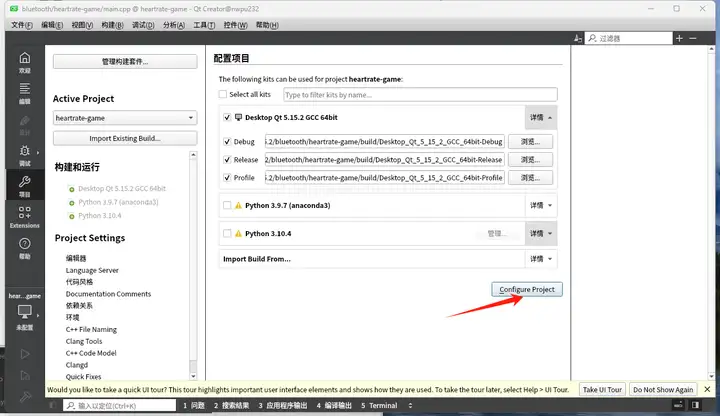This screenshot has width=720, height=416.
Task: Open Clang Tools project settings
Action: [x=84, y=341]
